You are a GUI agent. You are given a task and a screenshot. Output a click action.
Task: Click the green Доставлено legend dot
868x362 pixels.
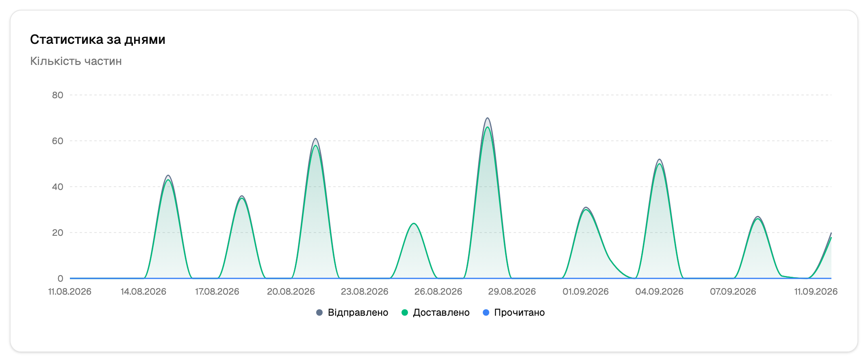tap(404, 312)
